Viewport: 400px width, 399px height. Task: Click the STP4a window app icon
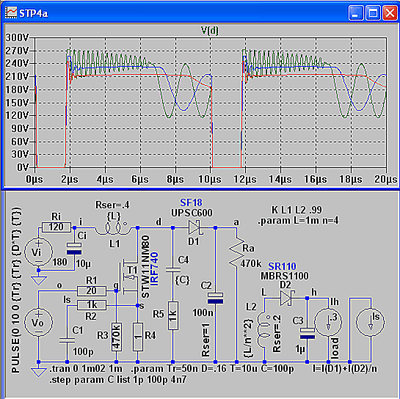pyautogui.click(x=11, y=13)
